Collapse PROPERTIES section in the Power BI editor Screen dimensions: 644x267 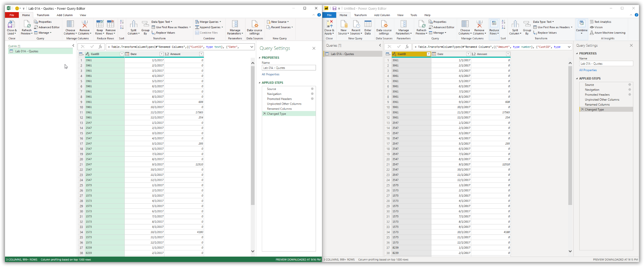577,53
